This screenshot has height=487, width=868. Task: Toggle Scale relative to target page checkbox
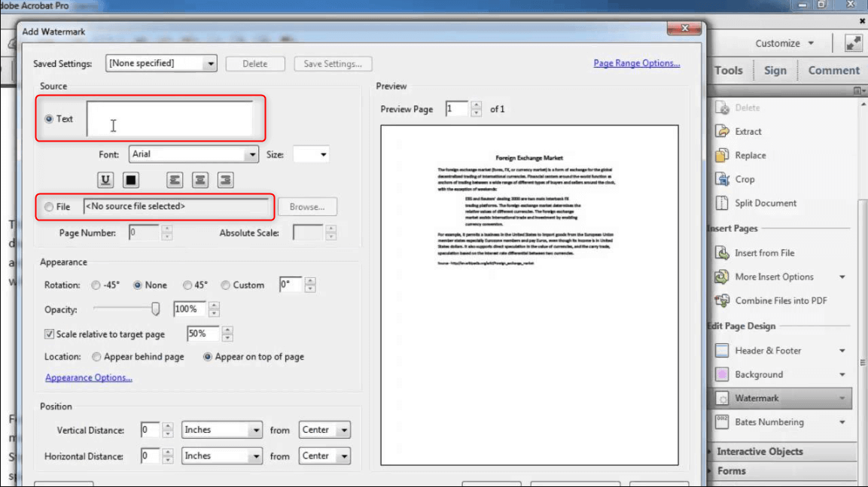click(x=49, y=334)
